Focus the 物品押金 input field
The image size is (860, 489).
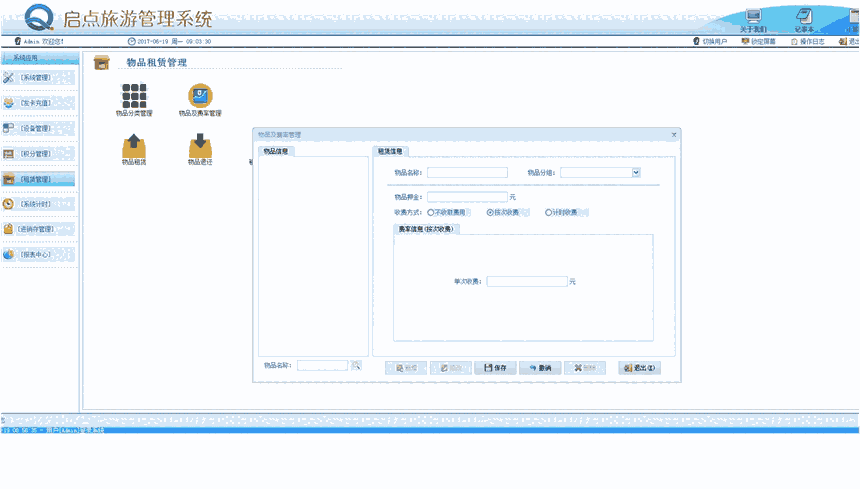click(x=467, y=197)
